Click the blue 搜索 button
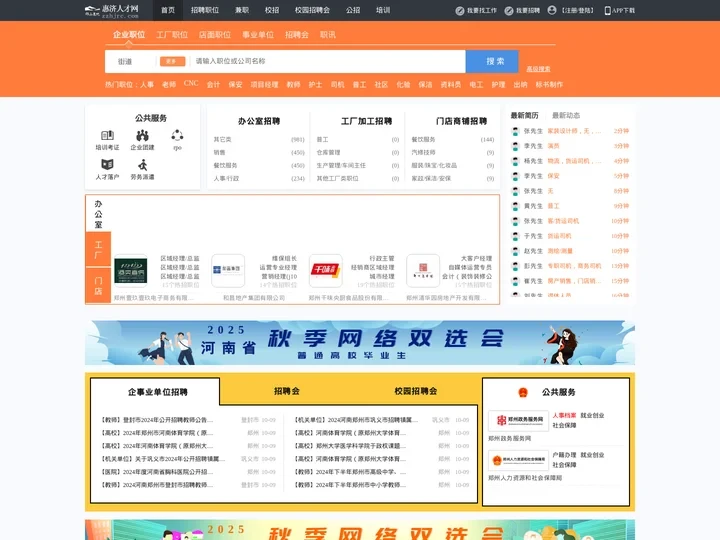720x540 pixels. [492, 62]
